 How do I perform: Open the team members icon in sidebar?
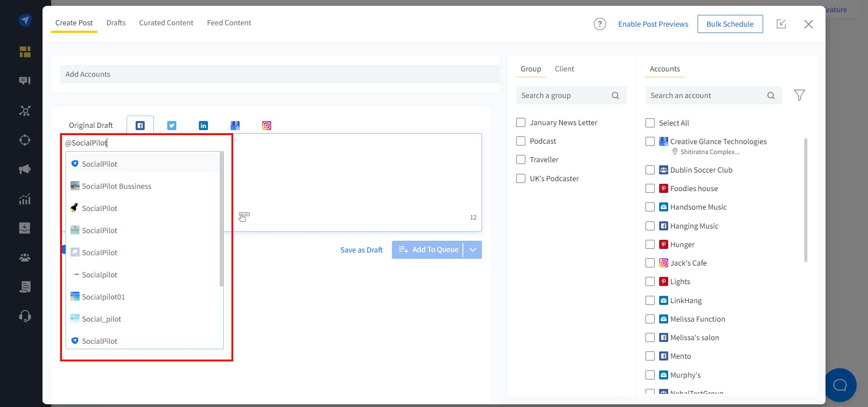pyautogui.click(x=25, y=257)
